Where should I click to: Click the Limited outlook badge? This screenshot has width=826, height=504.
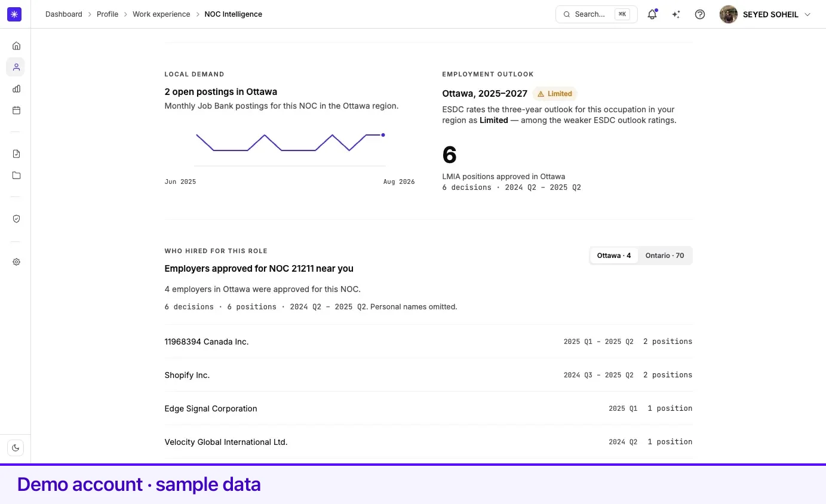555,94
